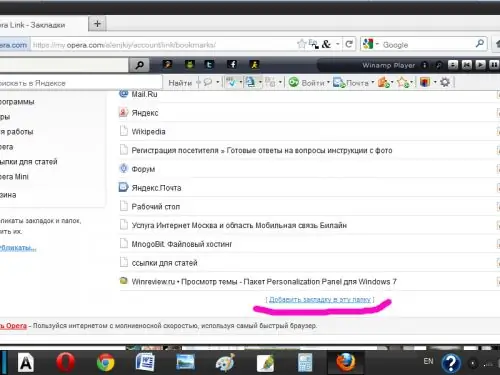The image size is (500, 375).
Task: Select the Opera Mini folder in the sidebar
Action: point(14,177)
